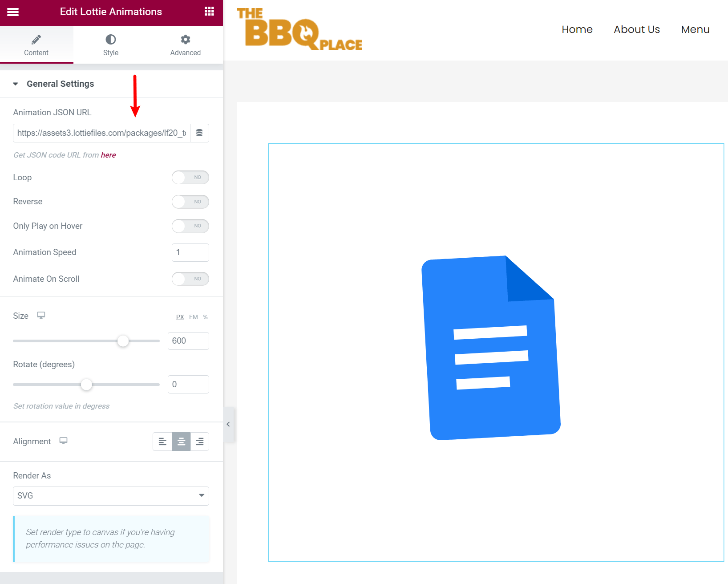This screenshot has width=728, height=584.
Task: Open the widgets grid panel icon
Action: coord(209,12)
